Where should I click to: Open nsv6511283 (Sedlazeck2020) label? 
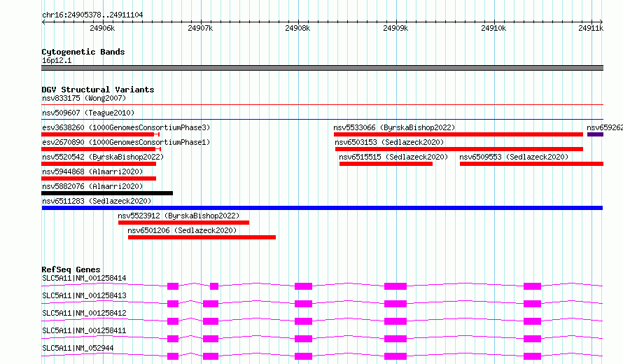[97, 201]
